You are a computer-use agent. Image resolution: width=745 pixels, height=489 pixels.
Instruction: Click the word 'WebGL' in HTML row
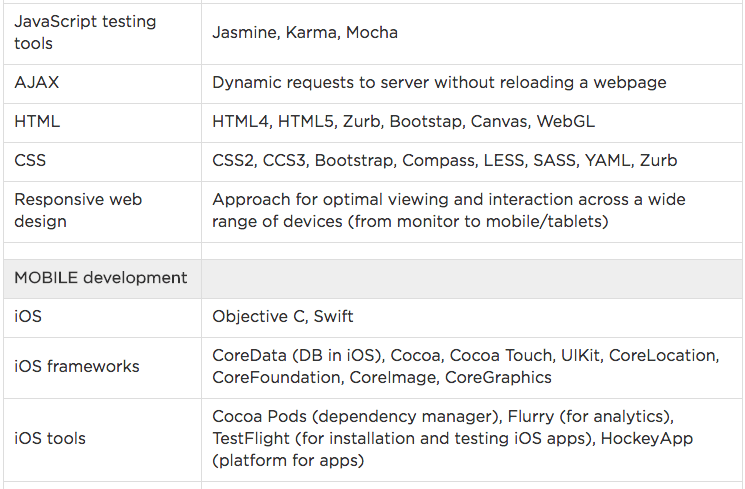565,121
